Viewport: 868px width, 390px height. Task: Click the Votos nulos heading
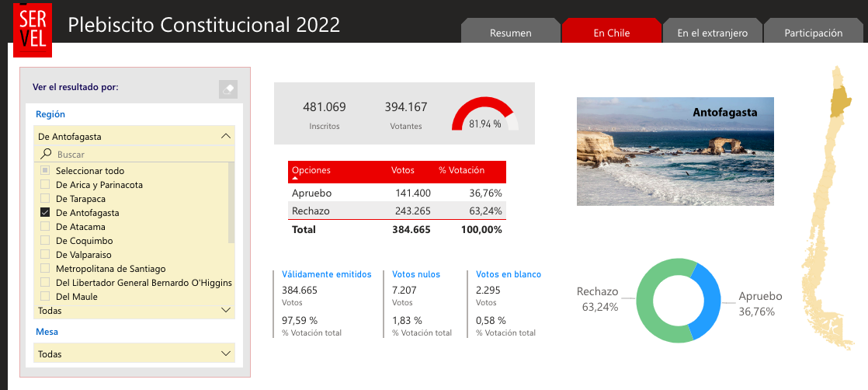(416, 274)
